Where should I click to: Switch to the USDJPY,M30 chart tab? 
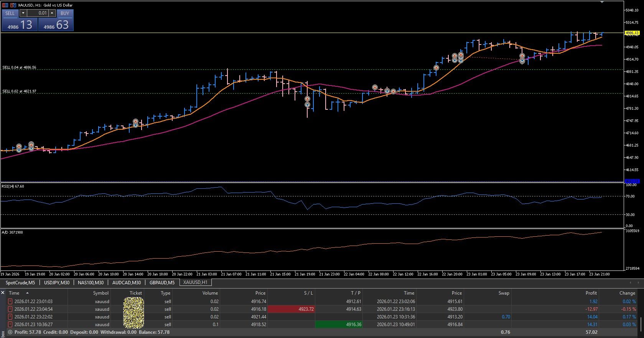coord(57,283)
